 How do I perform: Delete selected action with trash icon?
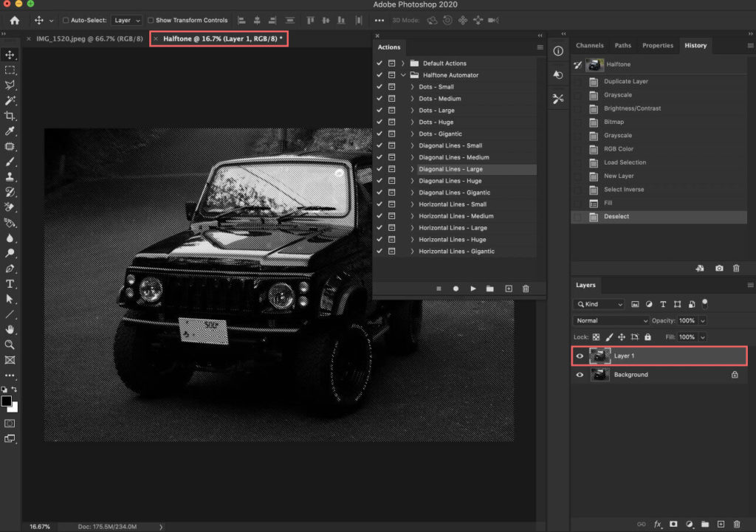(x=526, y=289)
